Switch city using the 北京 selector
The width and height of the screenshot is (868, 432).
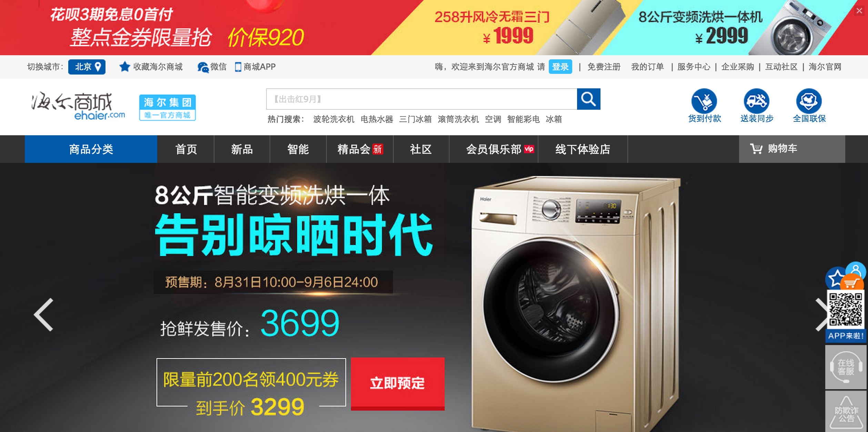87,67
